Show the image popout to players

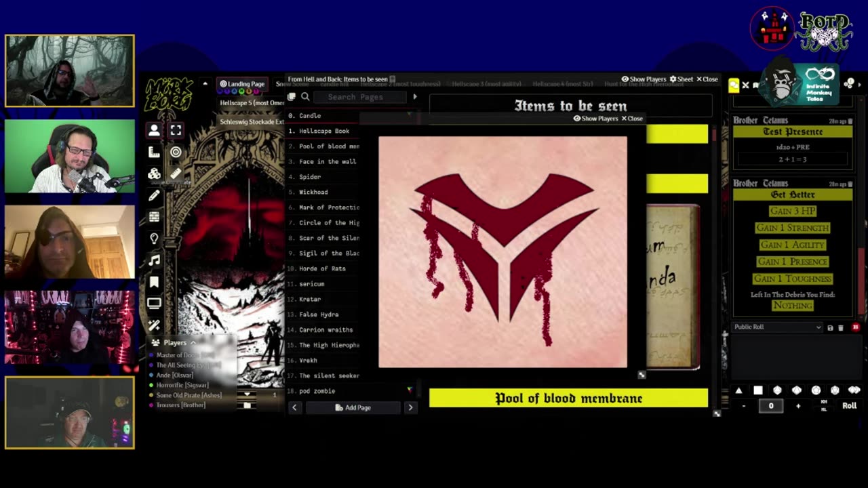point(595,119)
